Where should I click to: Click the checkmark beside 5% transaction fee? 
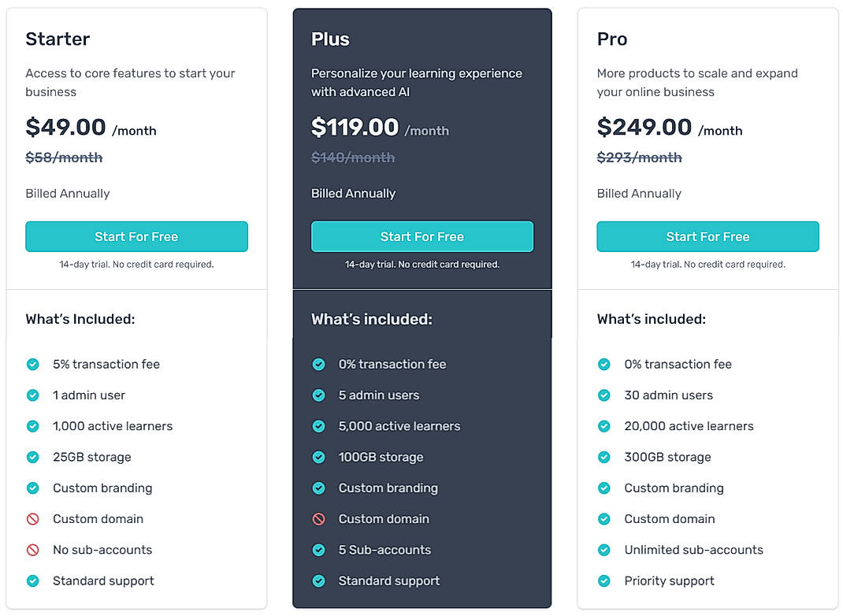point(32,364)
